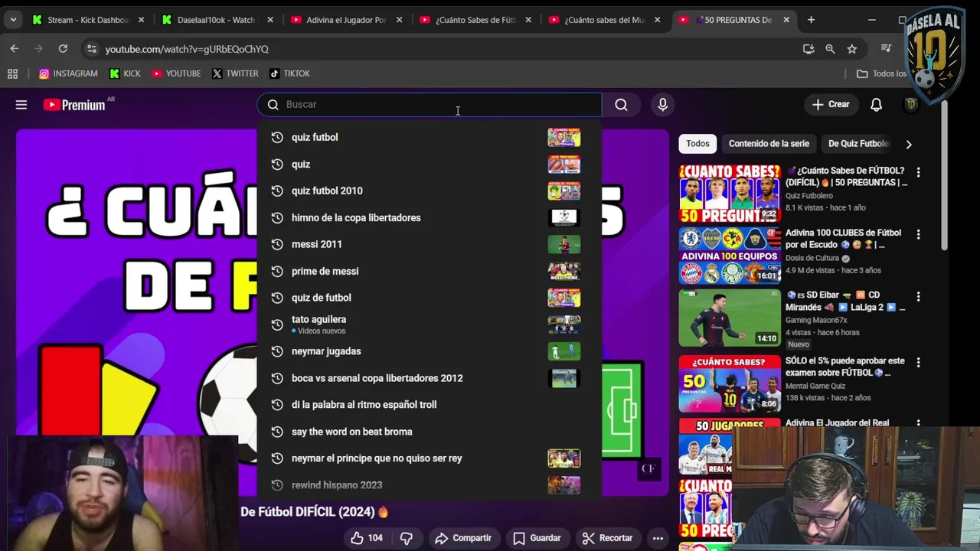The width and height of the screenshot is (980, 551).
Task: Select 'tato aguilera' search suggestion
Action: [x=430, y=324]
